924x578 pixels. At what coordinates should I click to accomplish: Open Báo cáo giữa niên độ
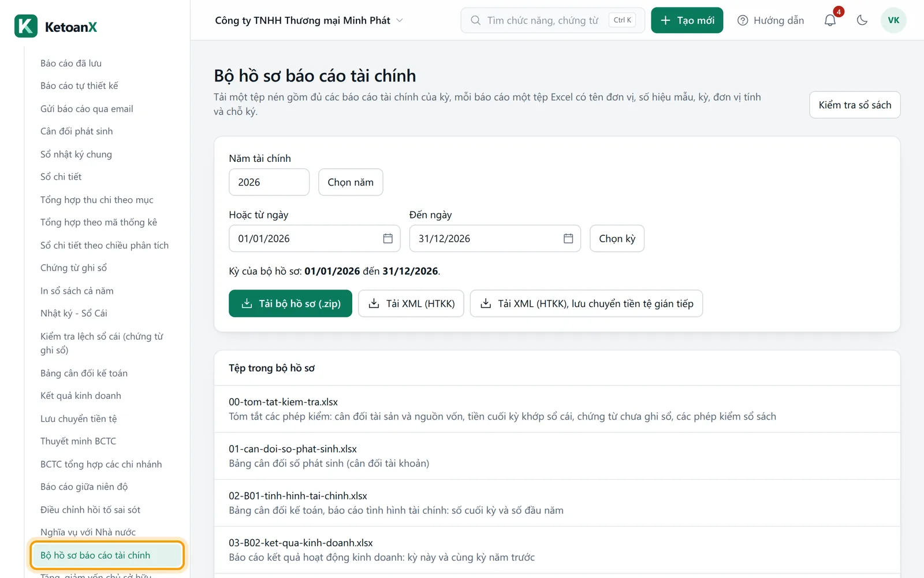click(84, 487)
